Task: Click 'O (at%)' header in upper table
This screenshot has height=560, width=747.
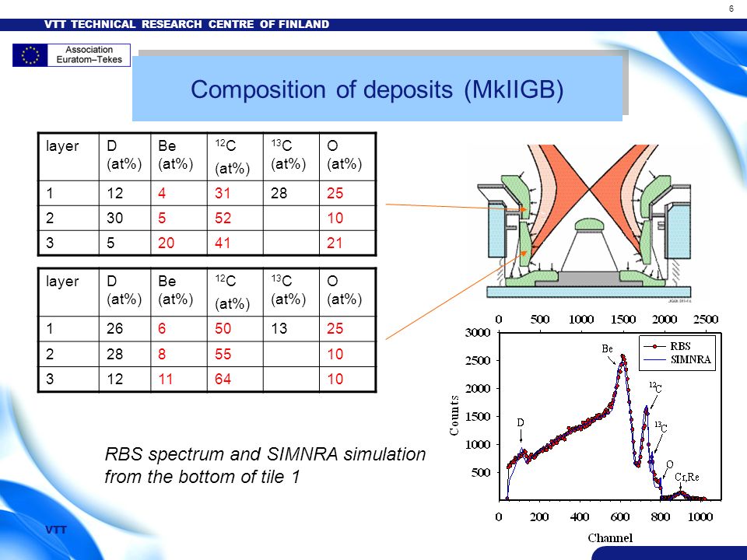Action: (x=344, y=155)
